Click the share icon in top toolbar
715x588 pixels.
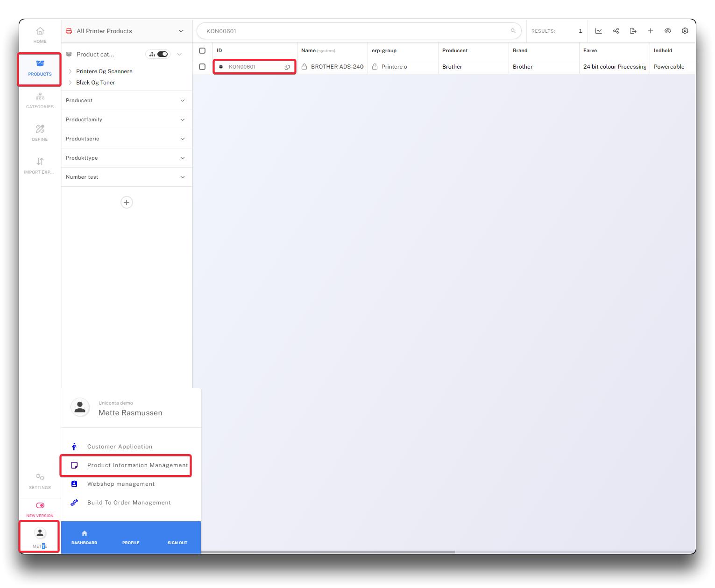(x=616, y=31)
